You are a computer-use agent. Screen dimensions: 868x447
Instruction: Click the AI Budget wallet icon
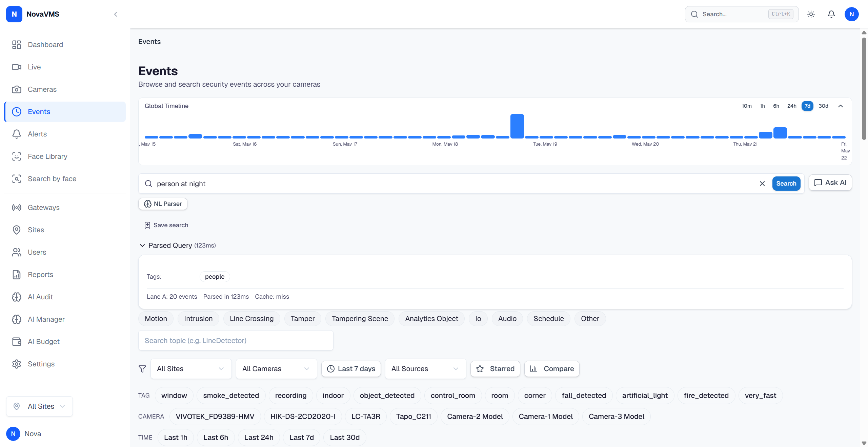click(x=17, y=342)
